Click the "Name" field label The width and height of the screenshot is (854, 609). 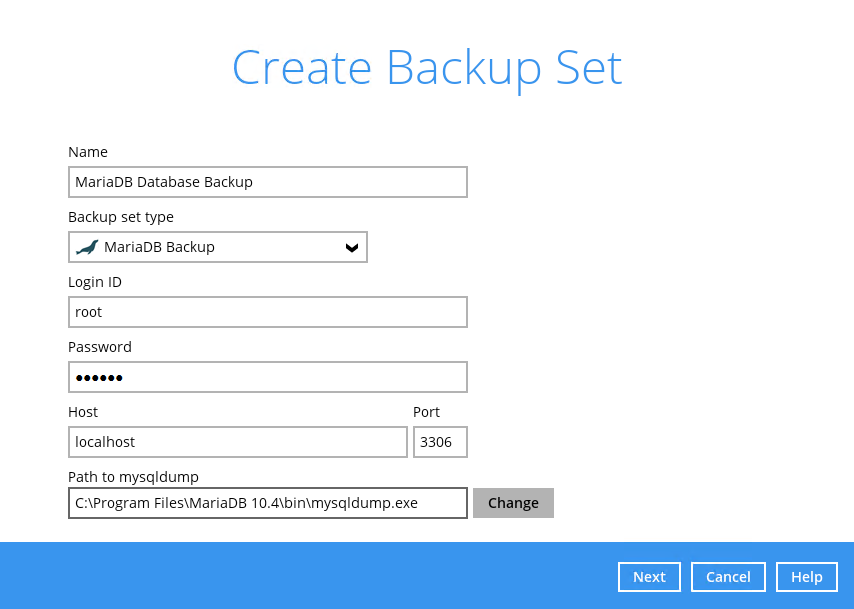[x=88, y=152]
